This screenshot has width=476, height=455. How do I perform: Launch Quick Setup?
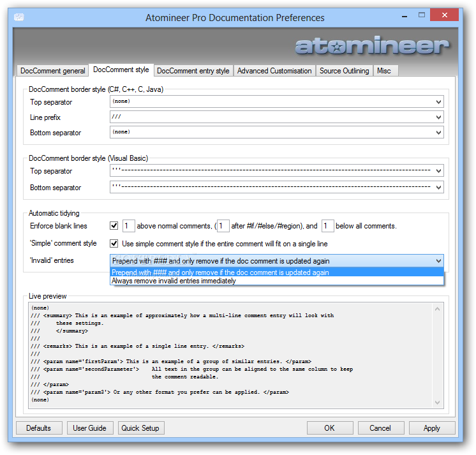[141, 428]
